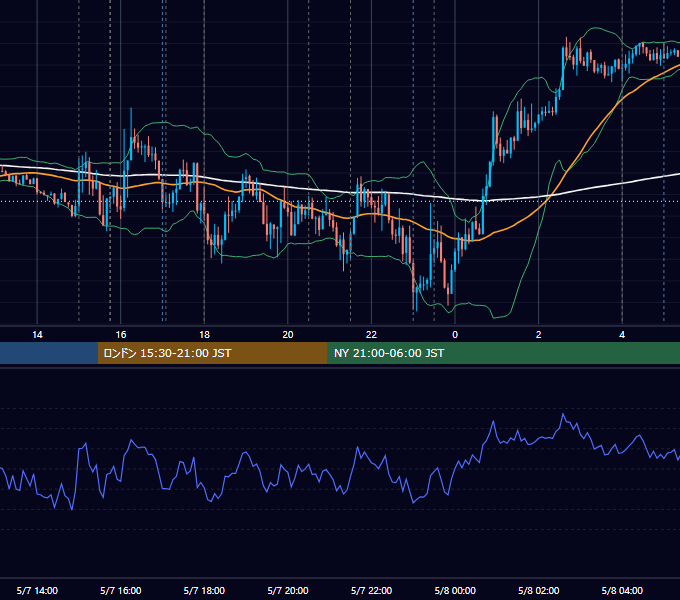This screenshot has height=600, width=680.
Task: Click the NY 21:00-06:00 JST session bar
Action: pos(503,353)
